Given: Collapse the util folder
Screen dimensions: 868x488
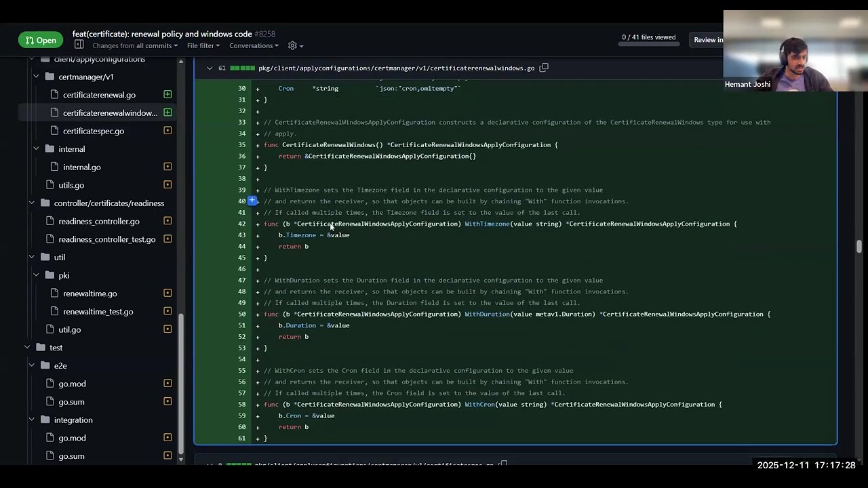Looking at the screenshot, I should tap(31, 257).
